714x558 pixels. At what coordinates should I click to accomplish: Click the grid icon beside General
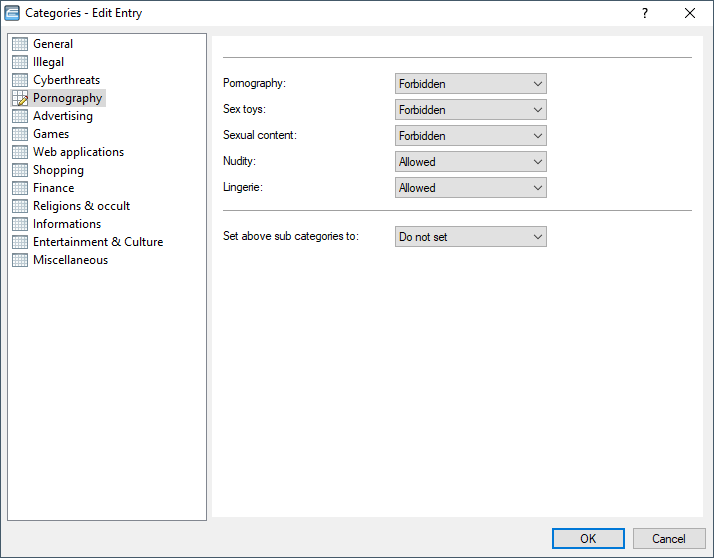(20, 44)
